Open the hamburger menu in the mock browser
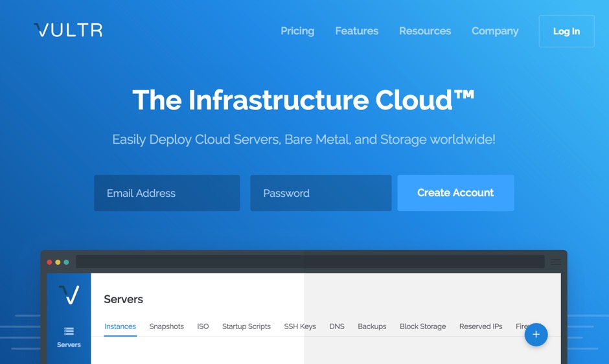609x364 pixels. point(555,262)
